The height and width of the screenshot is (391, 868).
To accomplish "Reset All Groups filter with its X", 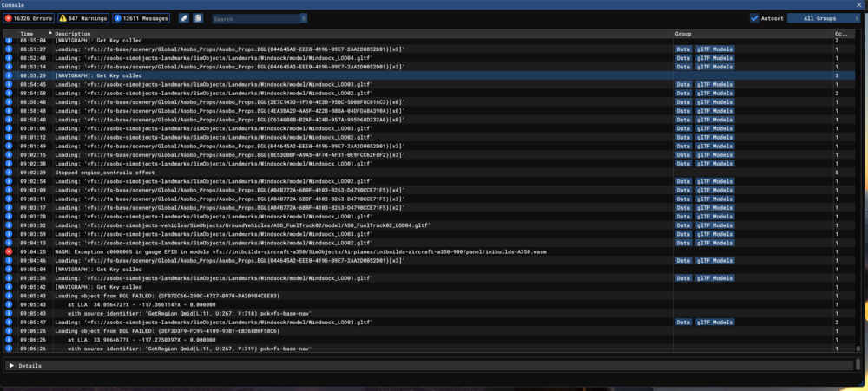I will 857,18.
